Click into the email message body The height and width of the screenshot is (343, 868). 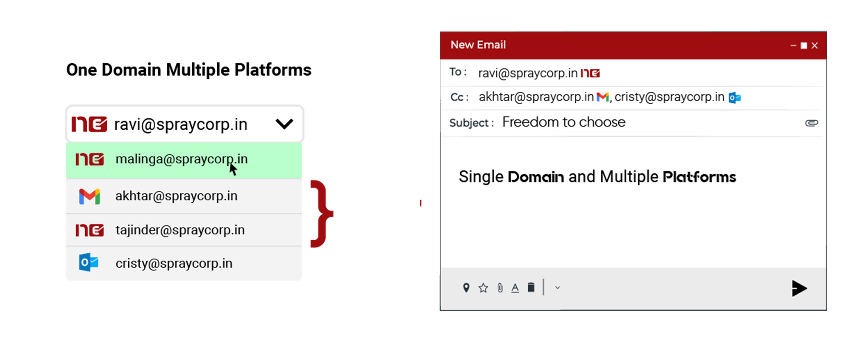(632, 221)
